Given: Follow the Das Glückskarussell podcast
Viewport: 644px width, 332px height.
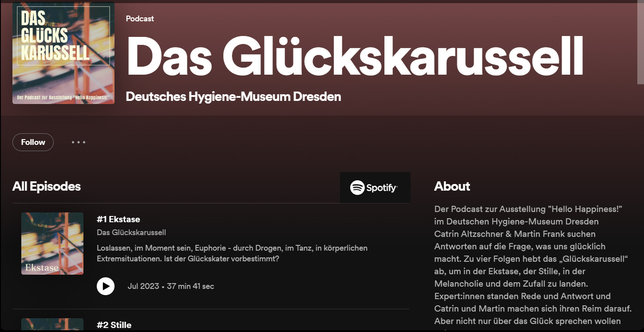Looking at the screenshot, I should point(33,142).
